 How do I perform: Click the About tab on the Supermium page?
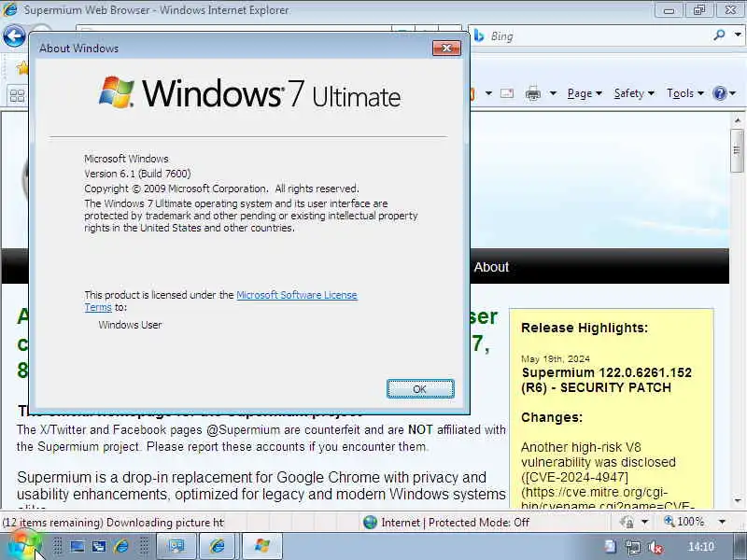click(x=491, y=267)
